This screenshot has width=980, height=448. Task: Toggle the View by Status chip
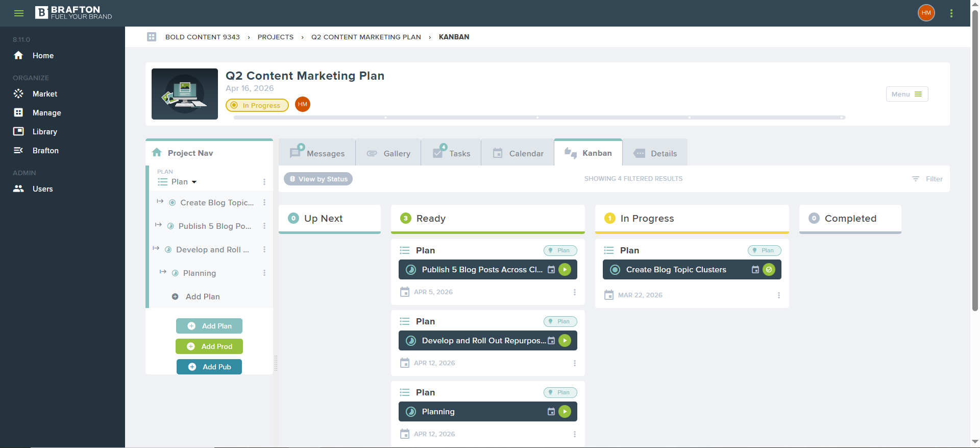pos(318,179)
